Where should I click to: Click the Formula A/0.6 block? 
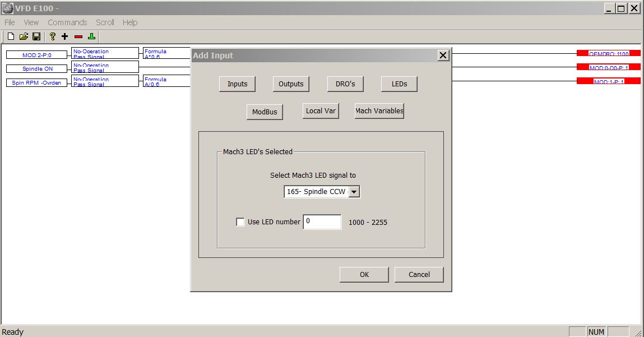click(x=166, y=81)
